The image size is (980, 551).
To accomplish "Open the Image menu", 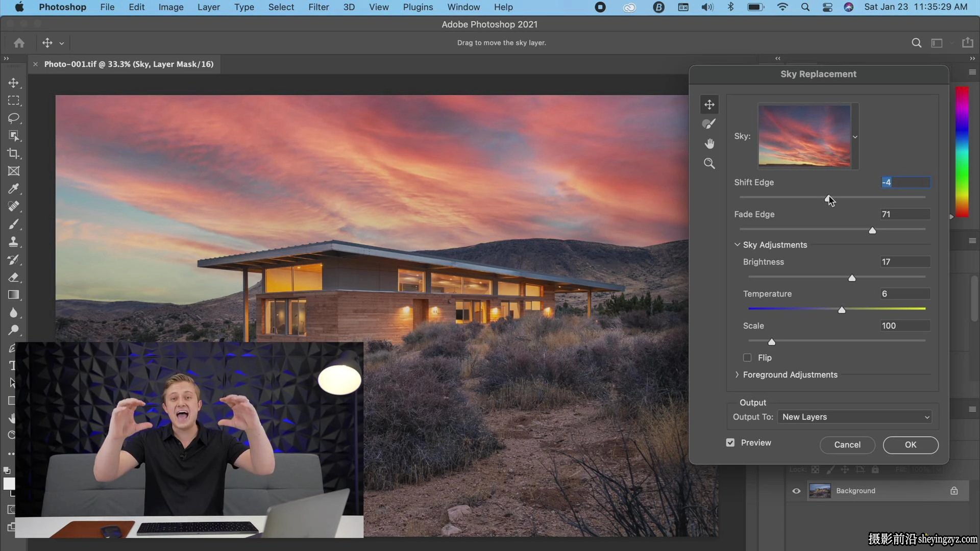I will coord(171,7).
